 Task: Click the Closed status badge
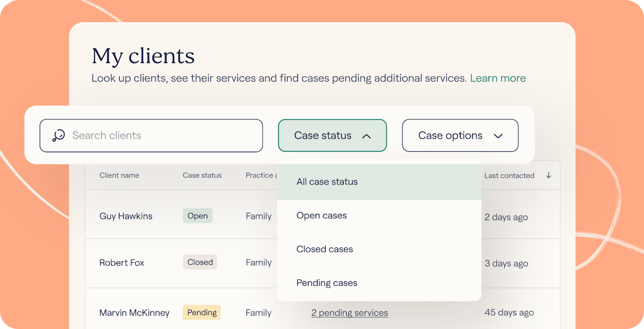pos(200,262)
